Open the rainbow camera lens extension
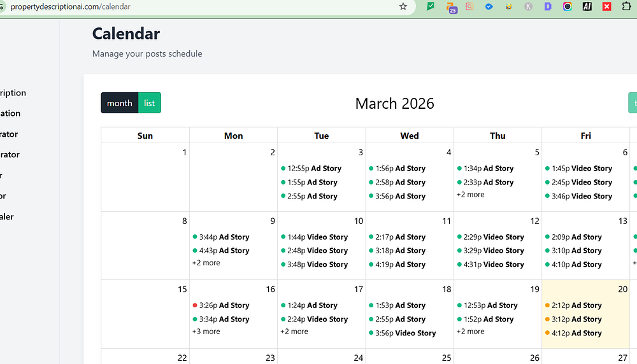Viewport: 637px width, 364px height. (568, 6)
